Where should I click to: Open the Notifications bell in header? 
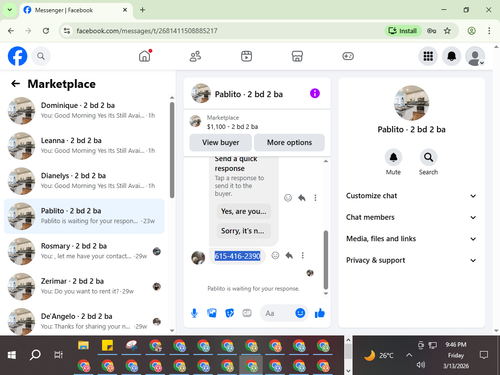(x=451, y=56)
